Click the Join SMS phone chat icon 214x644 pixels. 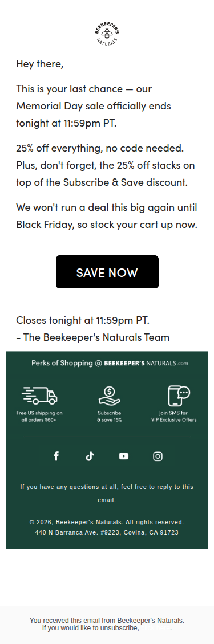[x=179, y=396]
